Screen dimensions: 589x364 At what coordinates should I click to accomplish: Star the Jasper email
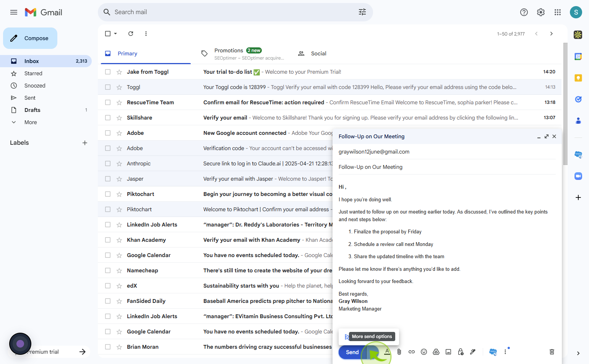click(119, 179)
